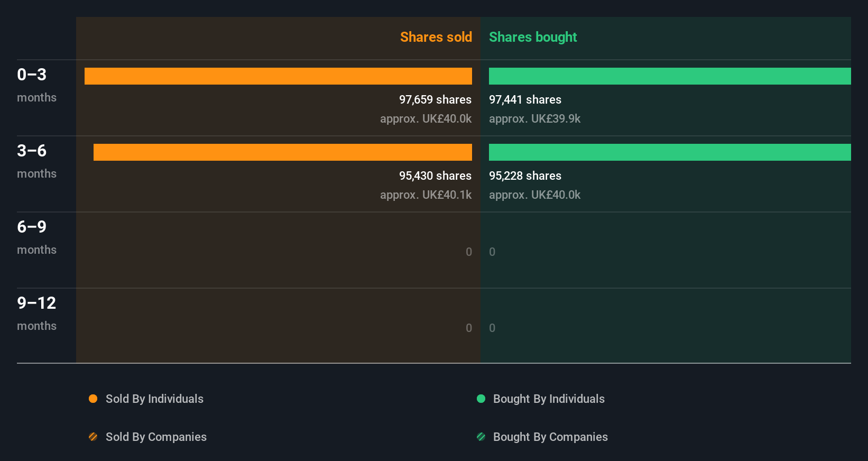
Task: Click the 6–9 months shares bought zero
Action: tap(492, 252)
